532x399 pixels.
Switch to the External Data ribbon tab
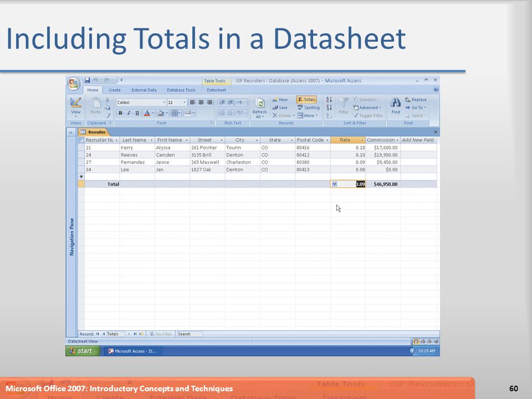(144, 90)
